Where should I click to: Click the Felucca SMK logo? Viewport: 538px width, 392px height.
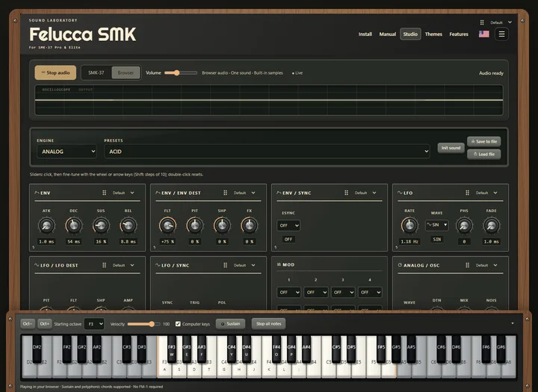click(82, 34)
